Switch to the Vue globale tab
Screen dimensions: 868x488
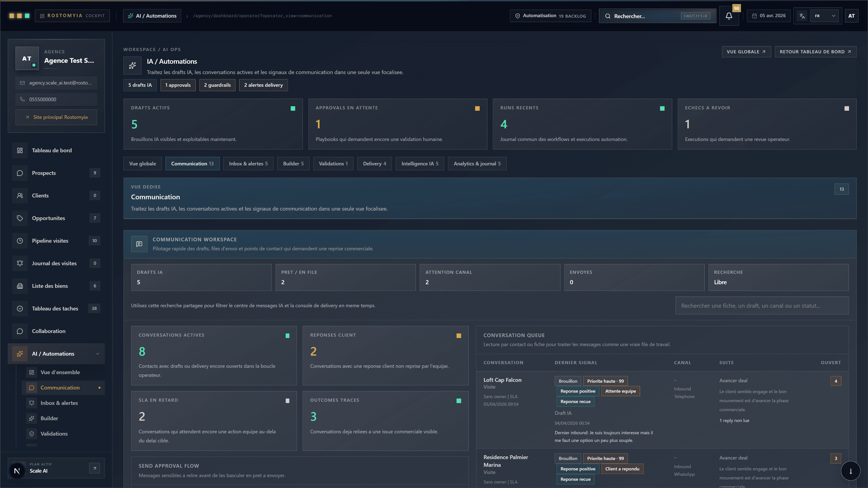(142, 164)
